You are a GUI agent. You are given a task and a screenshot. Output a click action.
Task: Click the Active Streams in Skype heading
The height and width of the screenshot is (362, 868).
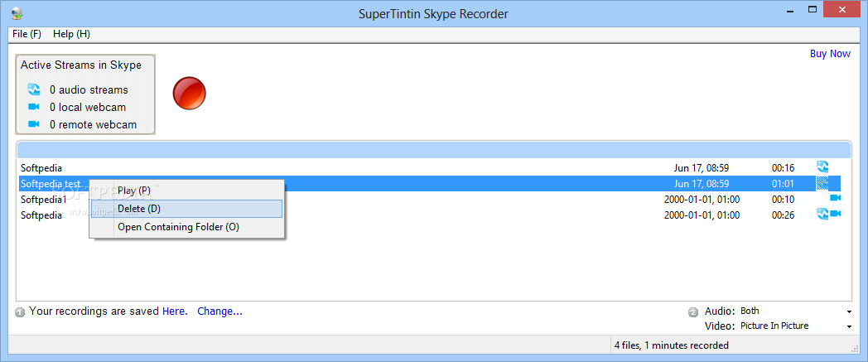click(81, 65)
